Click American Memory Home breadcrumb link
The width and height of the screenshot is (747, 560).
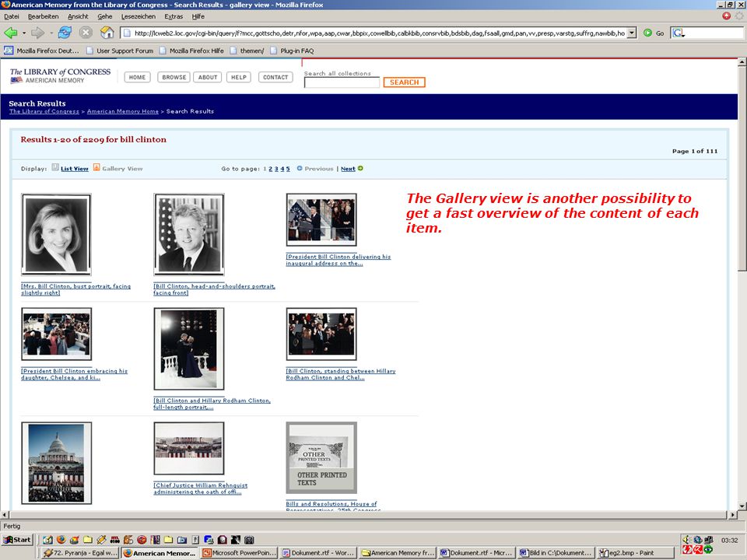122,111
